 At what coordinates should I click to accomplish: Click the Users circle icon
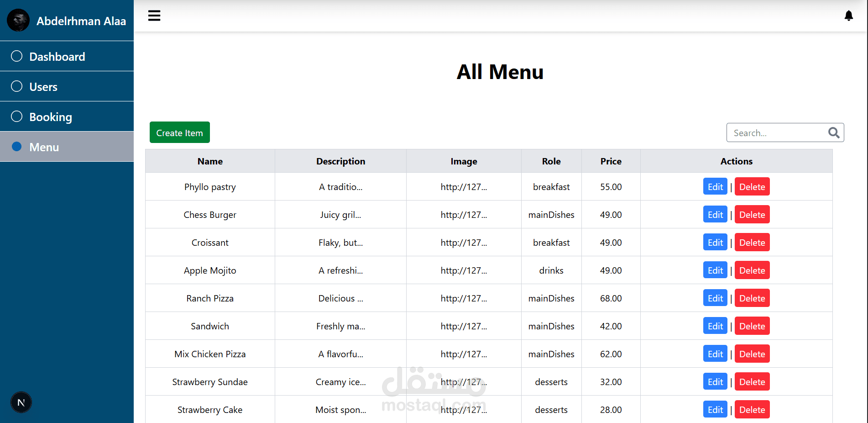pos(16,86)
